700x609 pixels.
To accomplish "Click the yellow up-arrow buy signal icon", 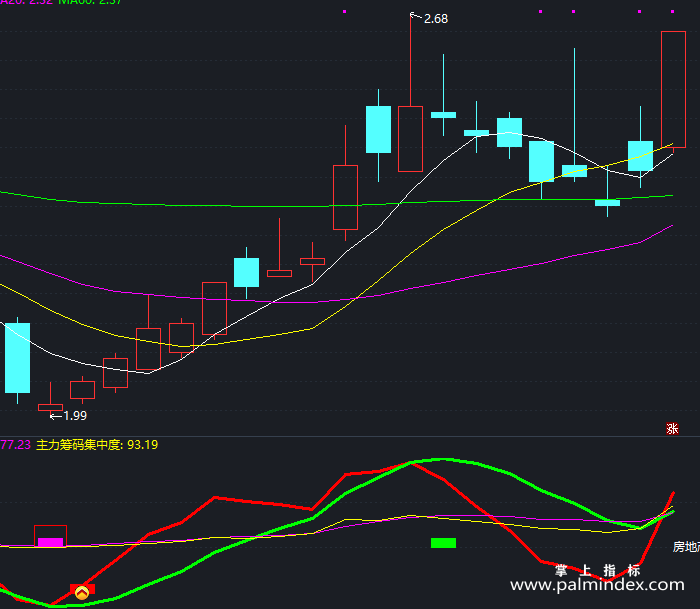I will pyautogui.click(x=82, y=592).
